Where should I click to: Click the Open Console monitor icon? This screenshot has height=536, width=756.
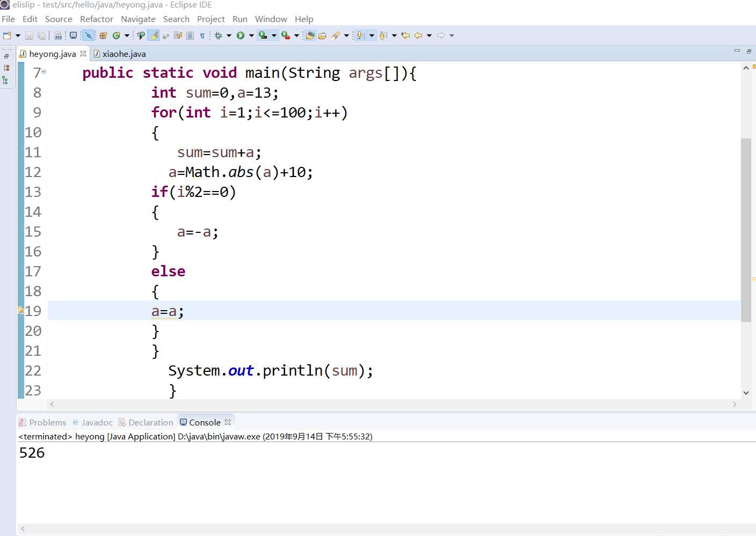(x=74, y=35)
